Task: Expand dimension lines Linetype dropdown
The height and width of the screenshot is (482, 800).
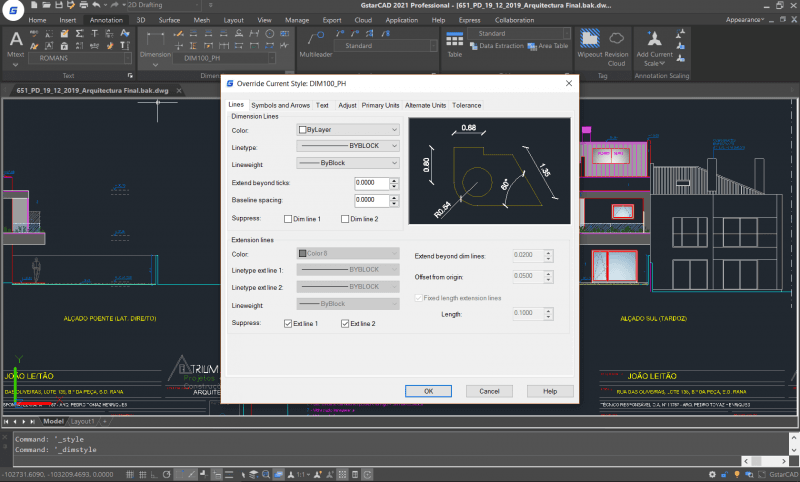Action: 394,146
